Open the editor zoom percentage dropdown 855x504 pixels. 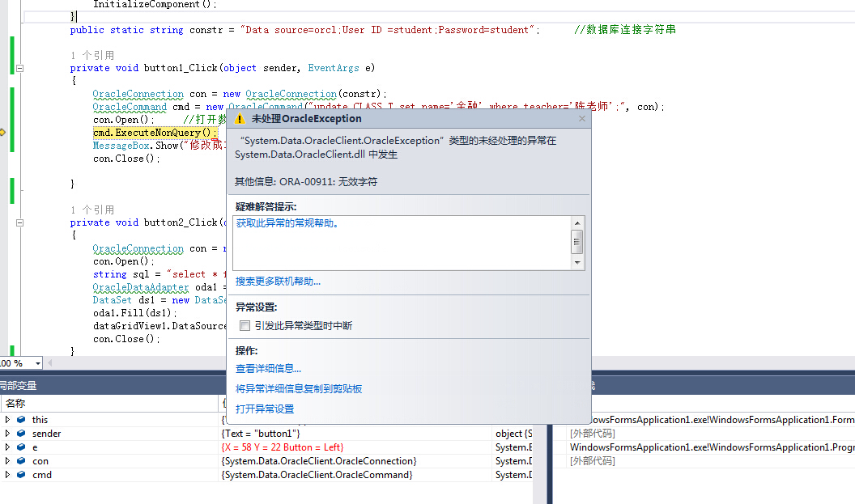coord(37,363)
